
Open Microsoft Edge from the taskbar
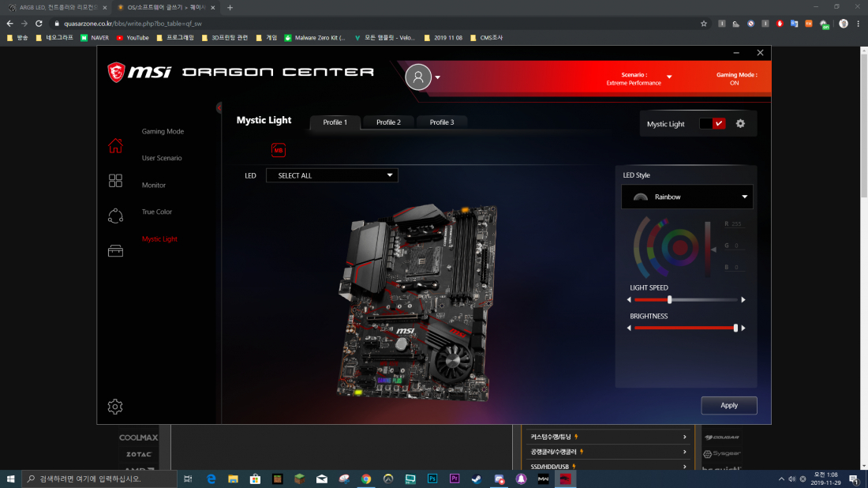(x=211, y=479)
